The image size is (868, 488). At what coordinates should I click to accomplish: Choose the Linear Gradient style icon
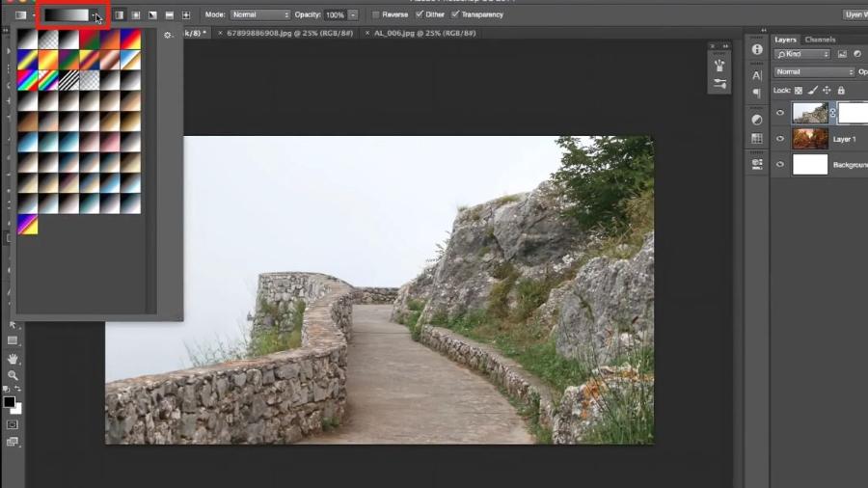[119, 15]
